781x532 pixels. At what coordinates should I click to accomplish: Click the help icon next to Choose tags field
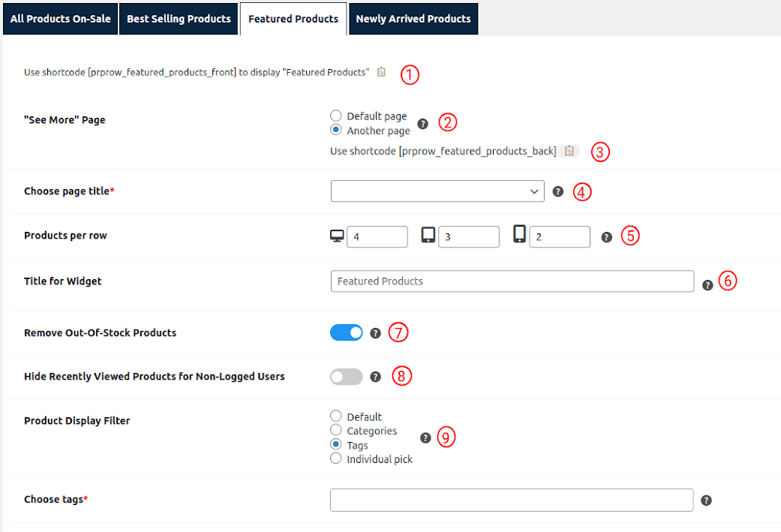(706, 499)
